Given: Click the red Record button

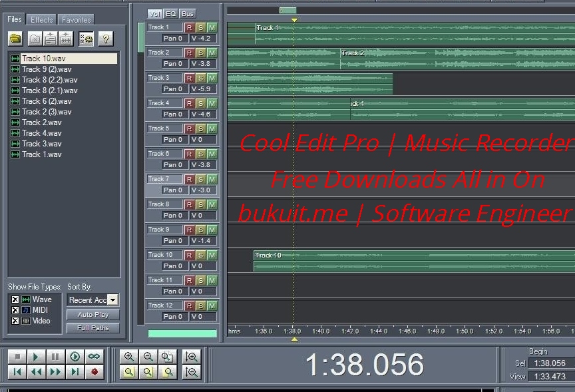Looking at the screenshot, I should [x=94, y=372].
